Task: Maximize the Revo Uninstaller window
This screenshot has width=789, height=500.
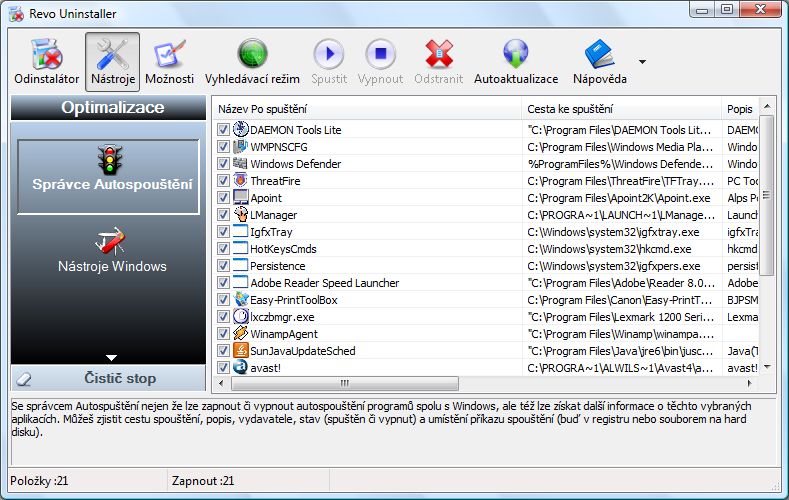Action: click(x=727, y=10)
